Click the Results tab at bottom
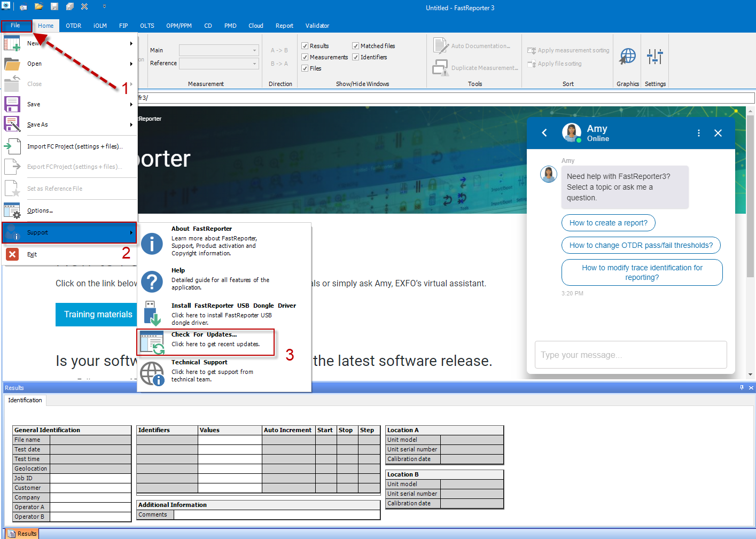756x539 pixels. [x=22, y=534]
